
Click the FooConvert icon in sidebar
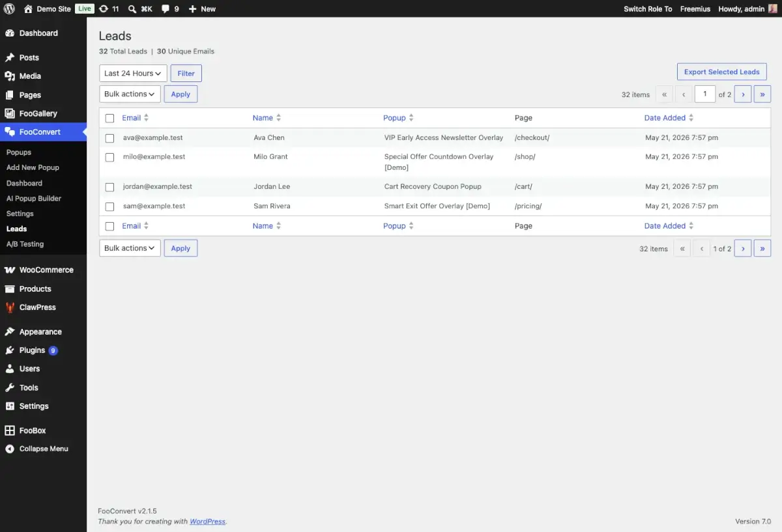click(10, 132)
